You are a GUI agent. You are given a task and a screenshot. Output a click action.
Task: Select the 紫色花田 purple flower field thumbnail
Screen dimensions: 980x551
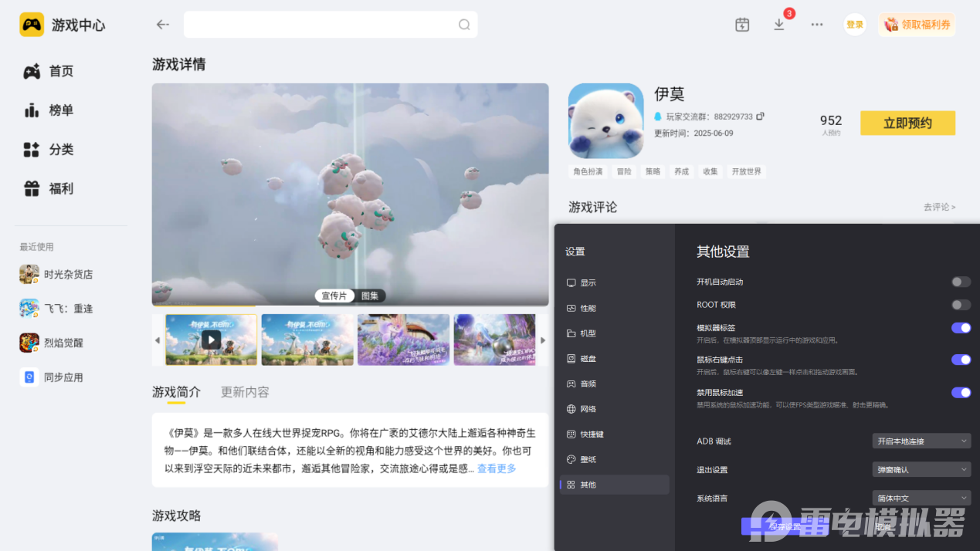(403, 340)
